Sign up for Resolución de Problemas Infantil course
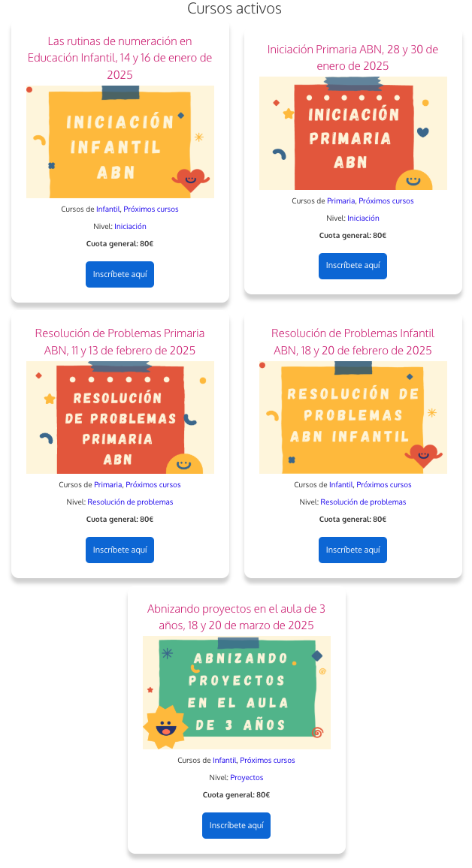 pyautogui.click(x=352, y=550)
